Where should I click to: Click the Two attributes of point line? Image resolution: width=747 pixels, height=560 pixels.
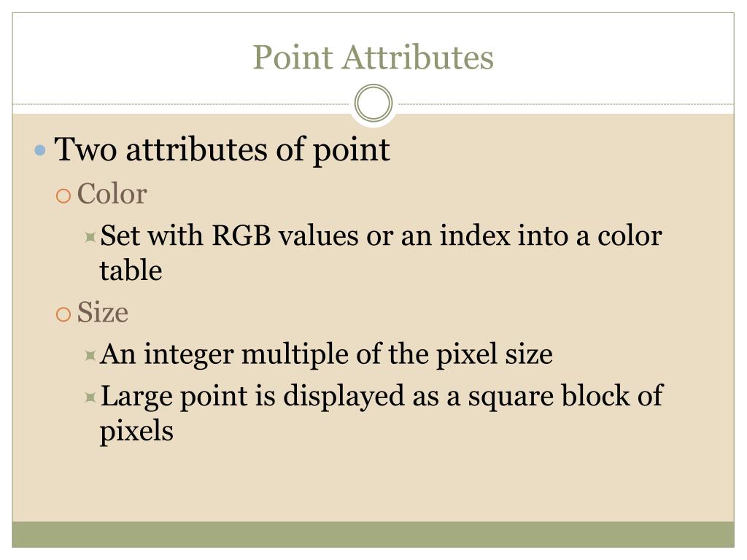tap(222, 150)
